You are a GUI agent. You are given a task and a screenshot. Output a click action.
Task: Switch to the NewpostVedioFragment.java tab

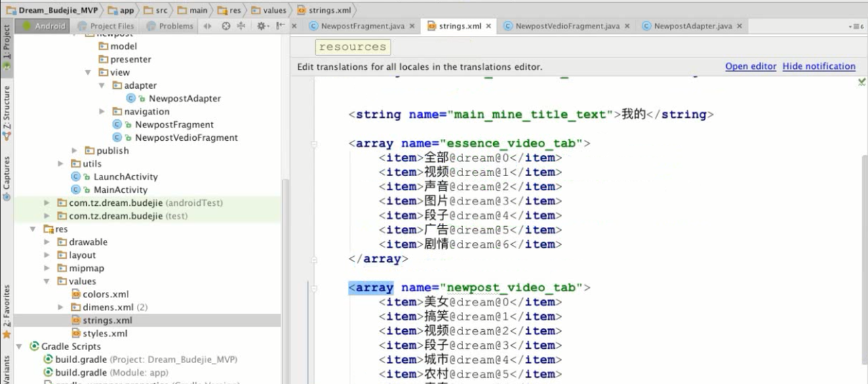click(x=567, y=26)
